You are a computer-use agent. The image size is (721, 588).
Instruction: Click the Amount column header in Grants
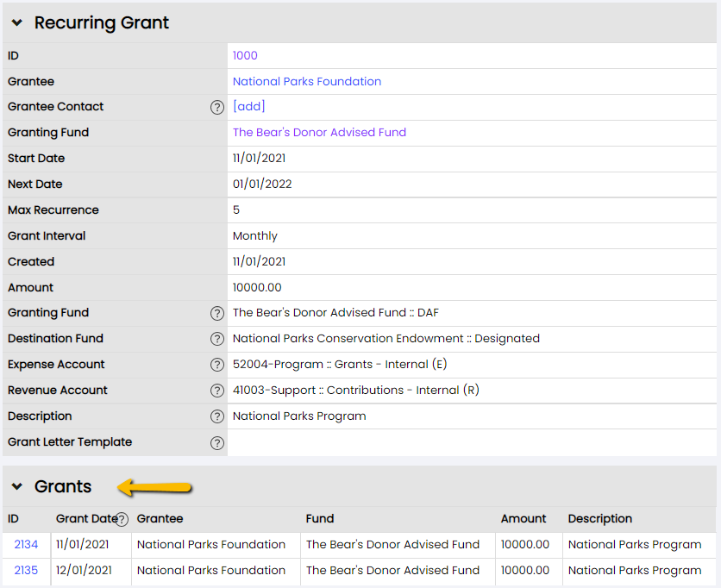524,518
